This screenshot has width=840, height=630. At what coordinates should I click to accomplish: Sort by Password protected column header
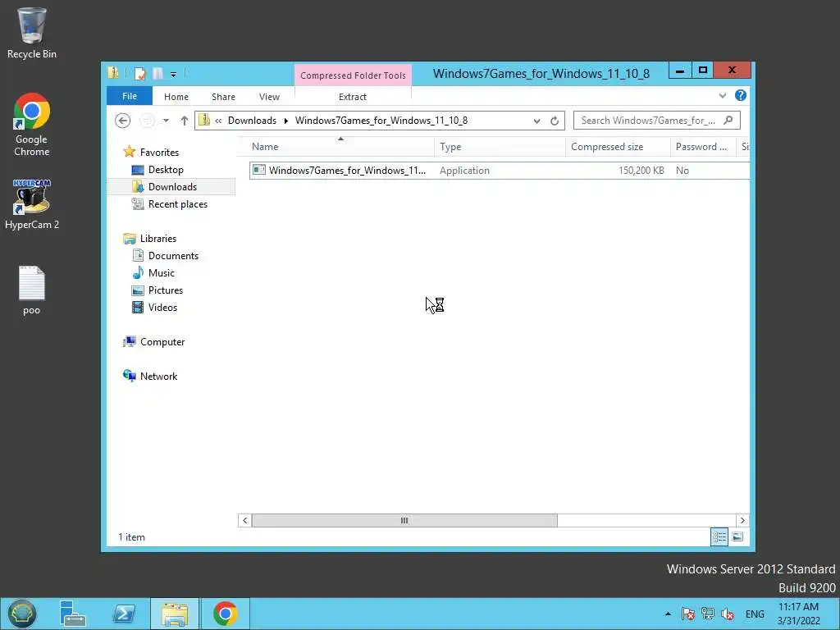pos(703,147)
